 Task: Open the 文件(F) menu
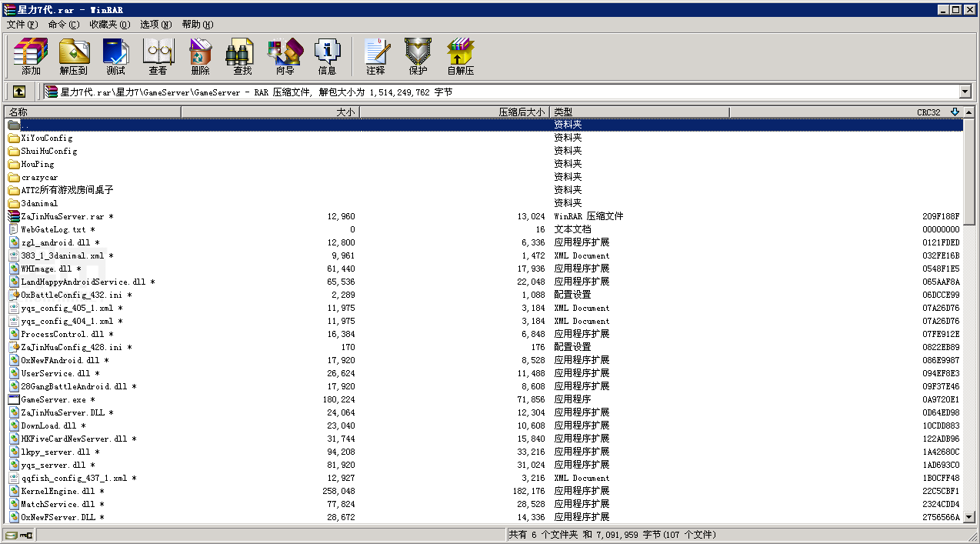tap(22, 25)
